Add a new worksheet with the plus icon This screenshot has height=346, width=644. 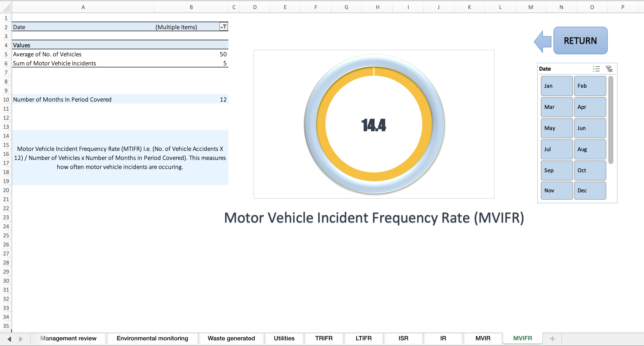tap(552, 338)
